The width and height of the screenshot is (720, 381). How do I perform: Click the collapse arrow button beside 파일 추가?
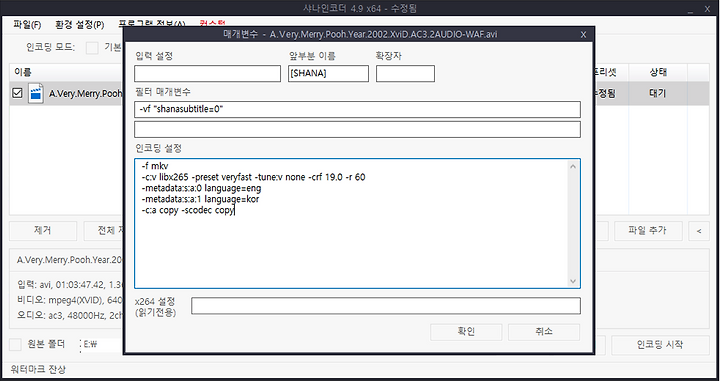coord(699,230)
